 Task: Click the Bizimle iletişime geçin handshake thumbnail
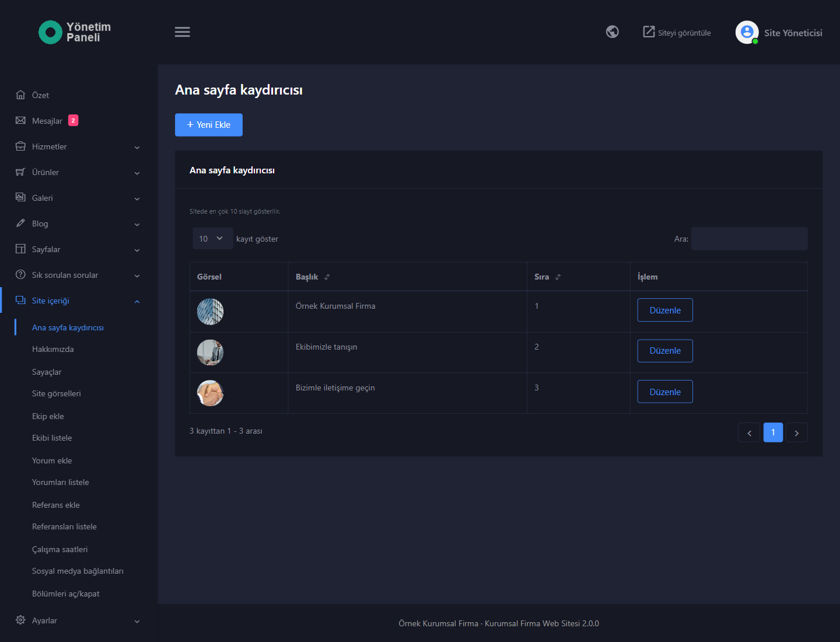(x=210, y=393)
